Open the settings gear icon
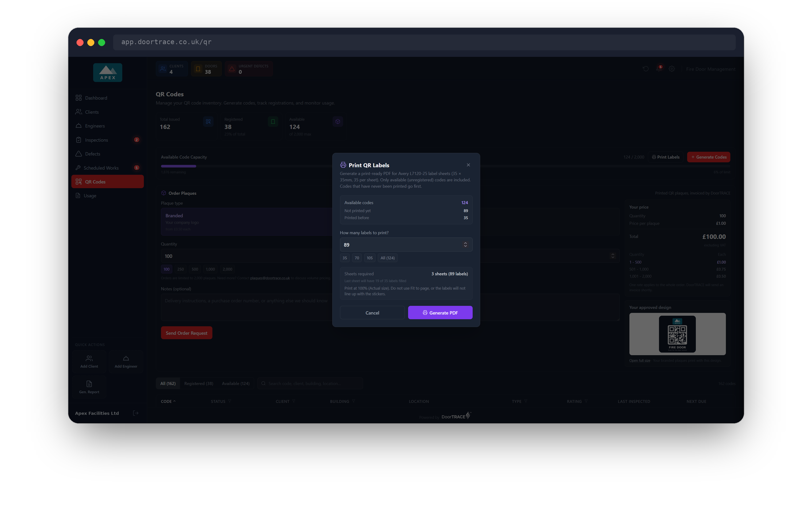 [x=672, y=69]
